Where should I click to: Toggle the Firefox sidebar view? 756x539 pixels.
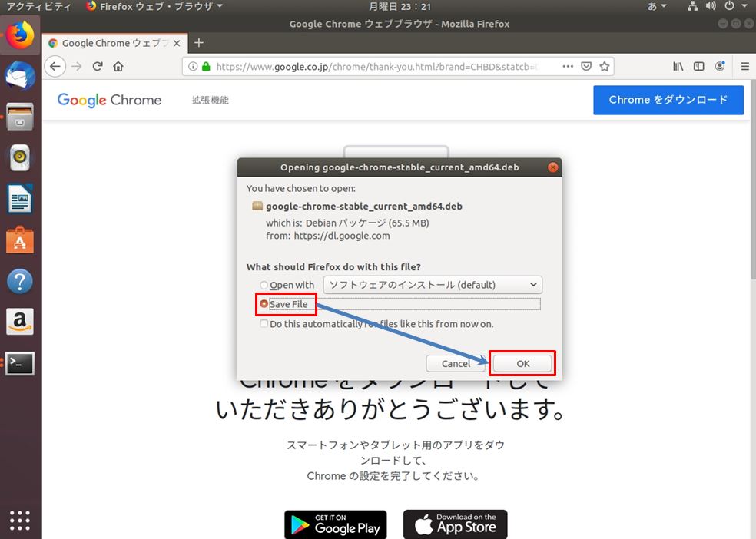click(x=698, y=67)
